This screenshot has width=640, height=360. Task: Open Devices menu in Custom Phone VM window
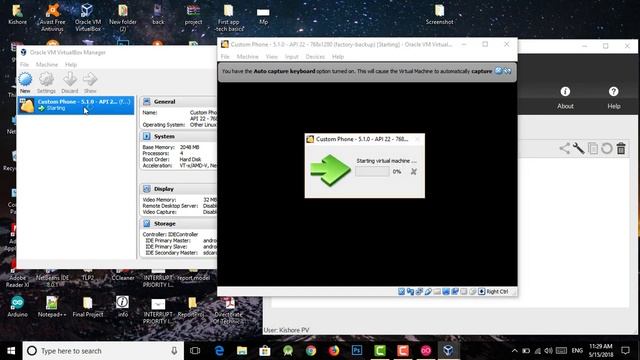click(x=315, y=57)
